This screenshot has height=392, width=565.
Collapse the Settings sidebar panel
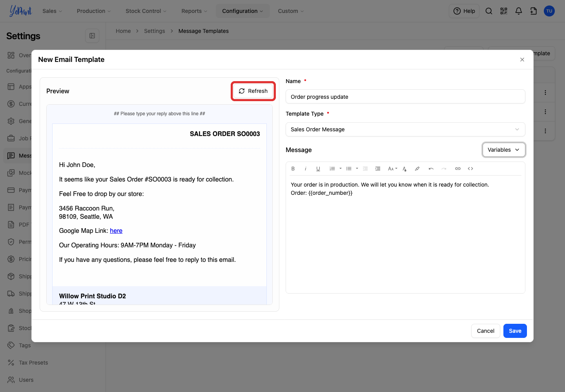point(92,36)
